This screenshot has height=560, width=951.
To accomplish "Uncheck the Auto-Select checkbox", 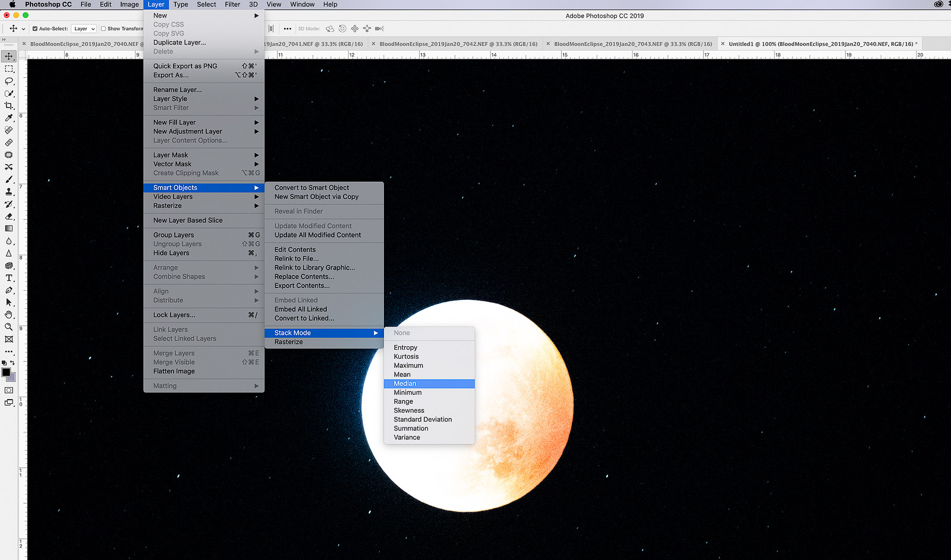I will point(35,29).
